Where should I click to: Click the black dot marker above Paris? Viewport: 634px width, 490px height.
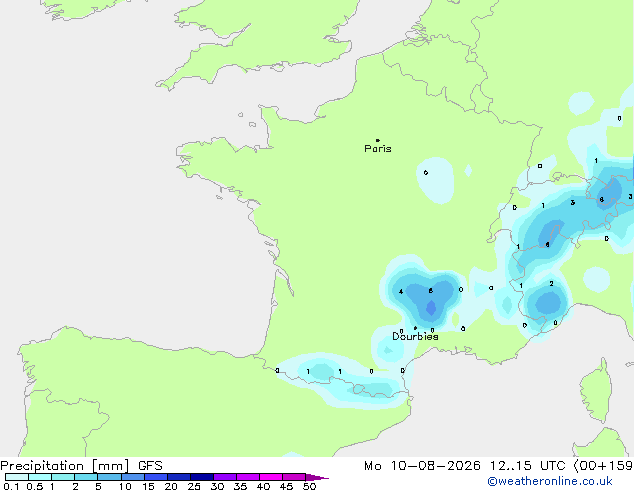378,140
